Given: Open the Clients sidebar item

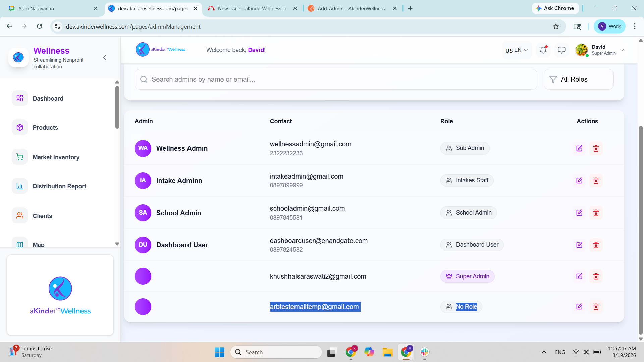Looking at the screenshot, I should click(x=42, y=216).
